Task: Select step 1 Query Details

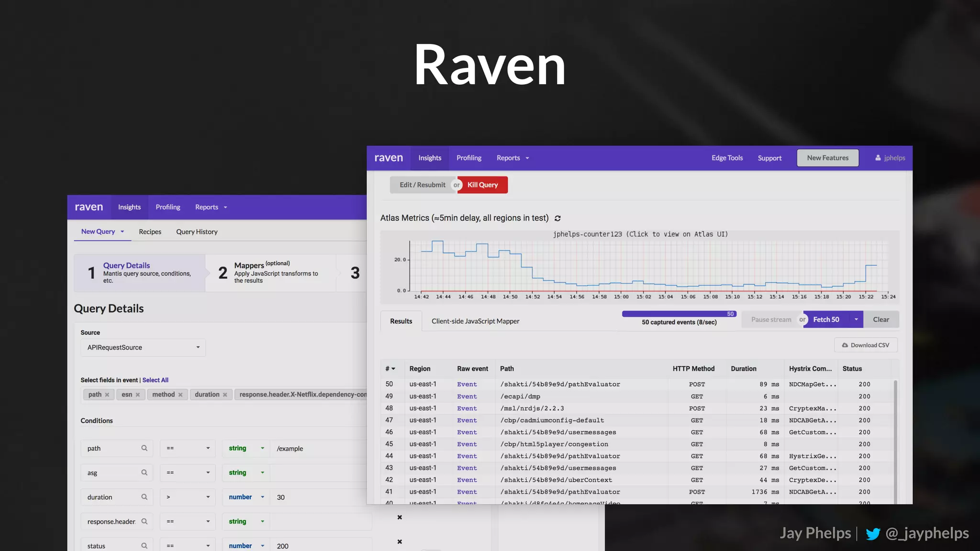Action: (x=140, y=273)
